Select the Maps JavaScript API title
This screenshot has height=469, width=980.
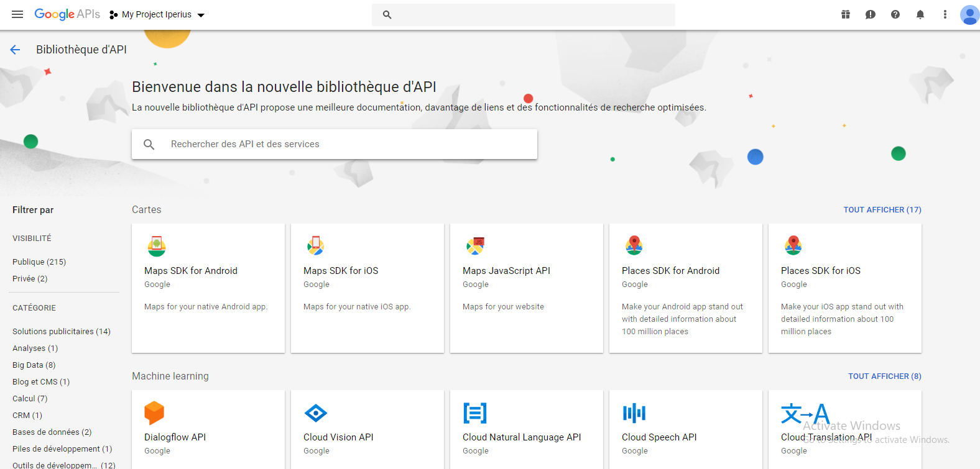(x=506, y=271)
